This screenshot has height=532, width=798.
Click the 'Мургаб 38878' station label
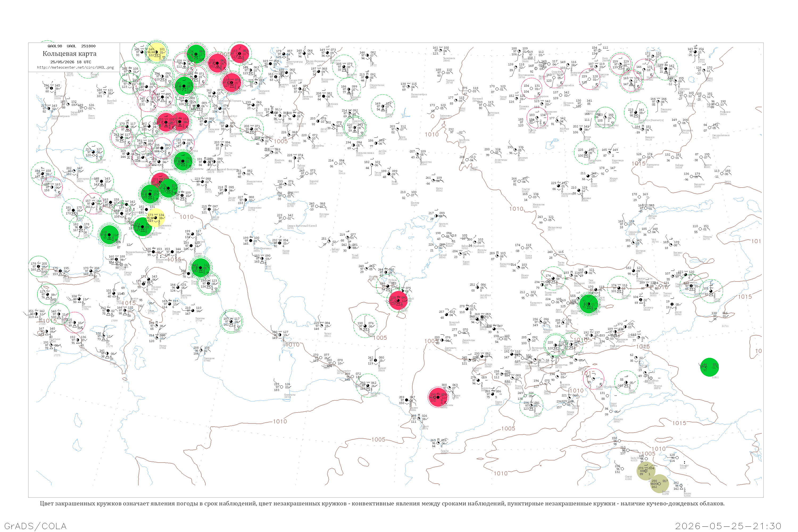click(x=658, y=387)
